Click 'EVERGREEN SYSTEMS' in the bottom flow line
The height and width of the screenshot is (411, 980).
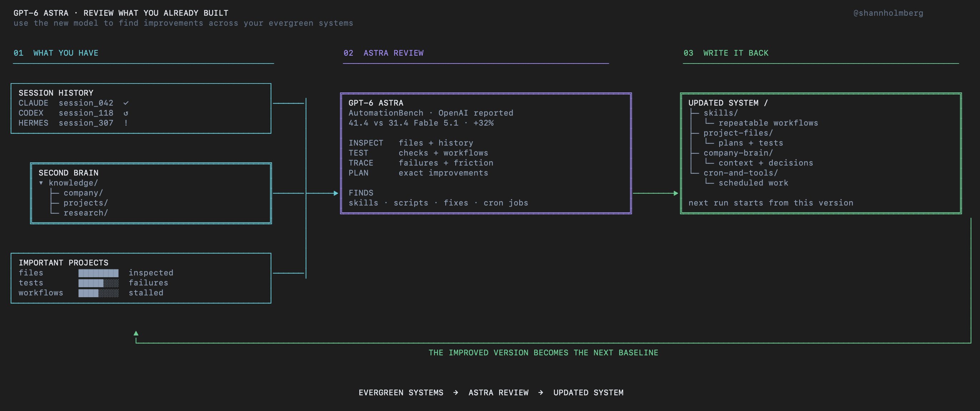coord(401,392)
